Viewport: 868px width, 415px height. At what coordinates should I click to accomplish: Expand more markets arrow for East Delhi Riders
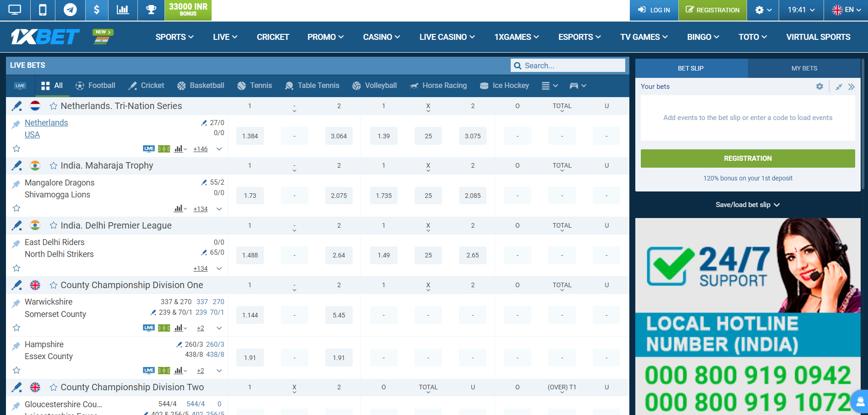pos(219,269)
